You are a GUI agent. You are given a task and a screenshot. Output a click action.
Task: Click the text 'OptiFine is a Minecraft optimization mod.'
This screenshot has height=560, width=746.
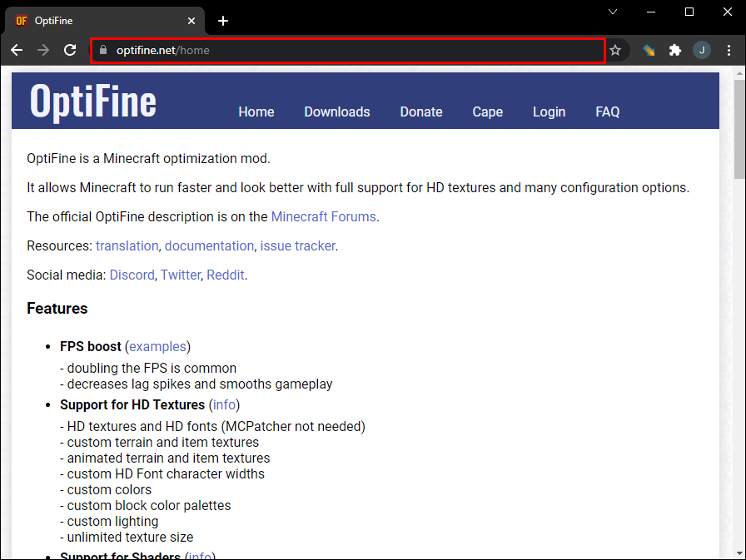pos(148,159)
